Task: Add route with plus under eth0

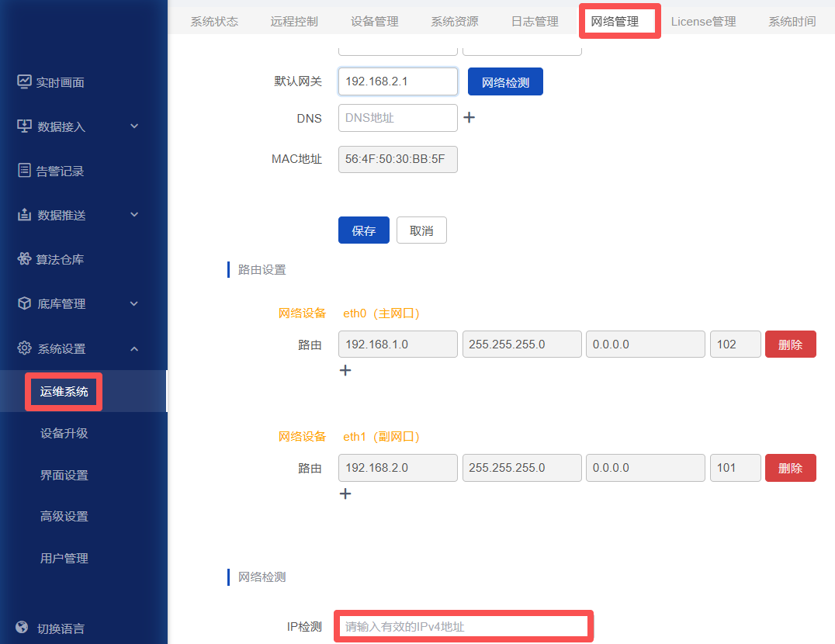Action: (345, 371)
